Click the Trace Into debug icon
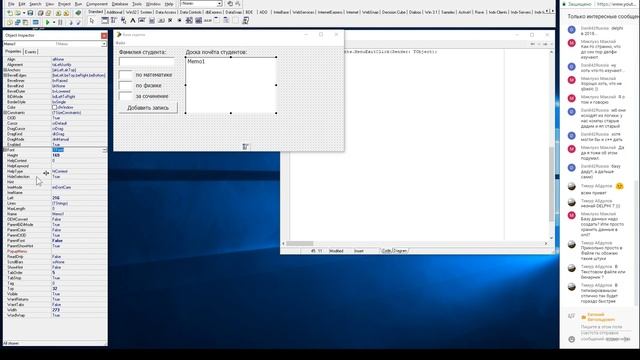Image resolution: width=640 pixels, height=360 pixels. (x=70, y=22)
